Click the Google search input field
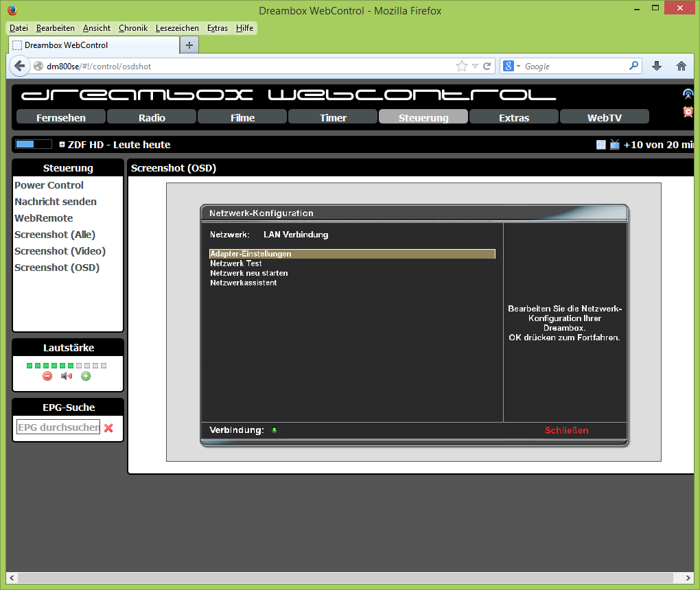The width and height of the screenshot is (700, 590). [574, 66]
